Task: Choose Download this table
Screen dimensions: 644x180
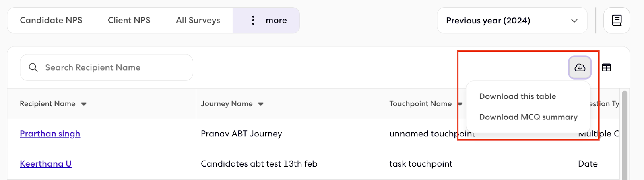Action: 518,96
